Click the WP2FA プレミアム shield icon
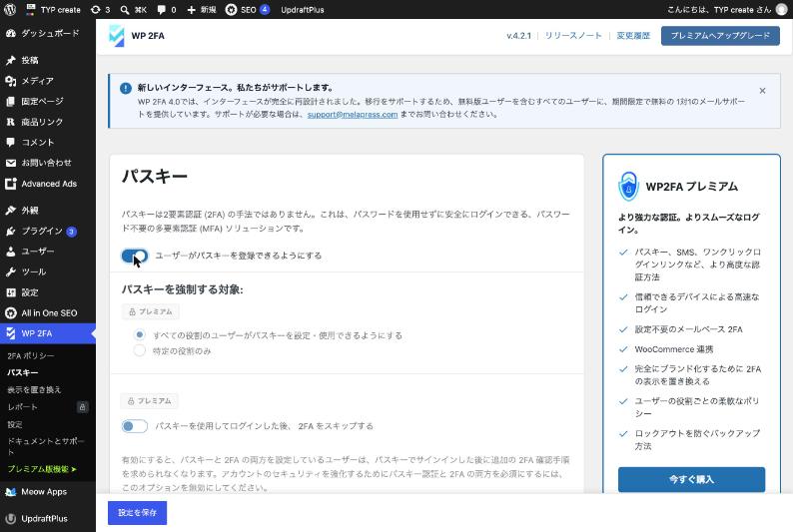The height and width of the screenshot is (532, 793). (x=628, y=187)
